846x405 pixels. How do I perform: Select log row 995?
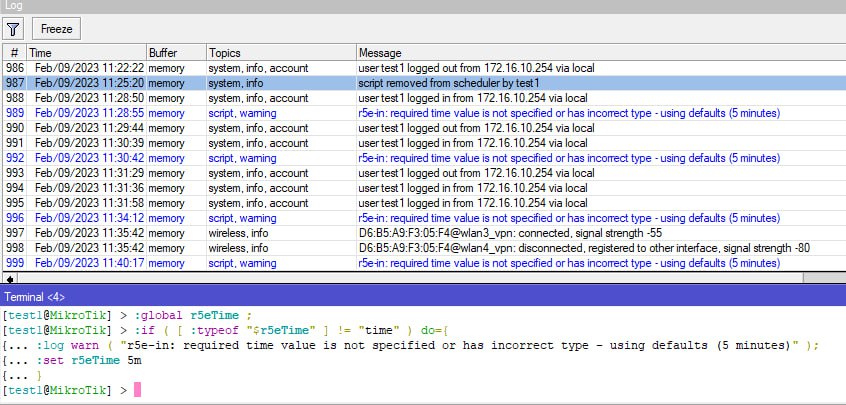[x=424, y=203]
